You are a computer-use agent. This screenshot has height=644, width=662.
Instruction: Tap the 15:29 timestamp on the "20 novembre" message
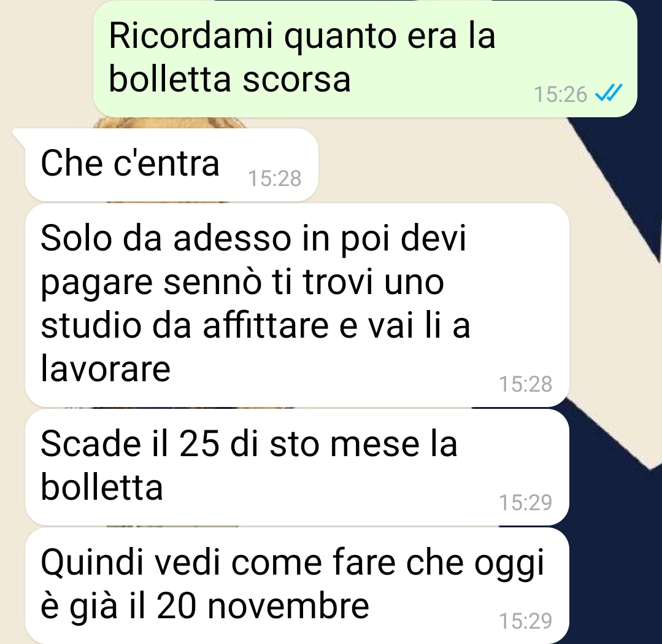[x=526, y=621]
